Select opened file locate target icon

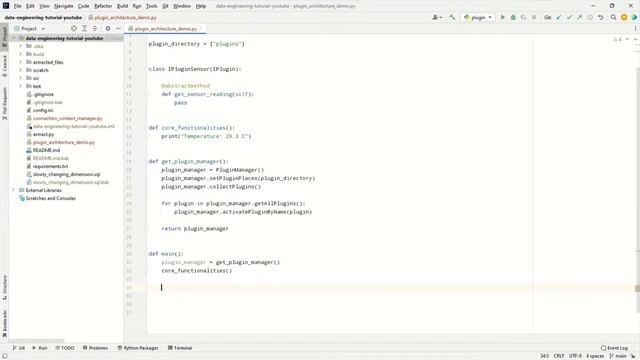tap(73, 29)
